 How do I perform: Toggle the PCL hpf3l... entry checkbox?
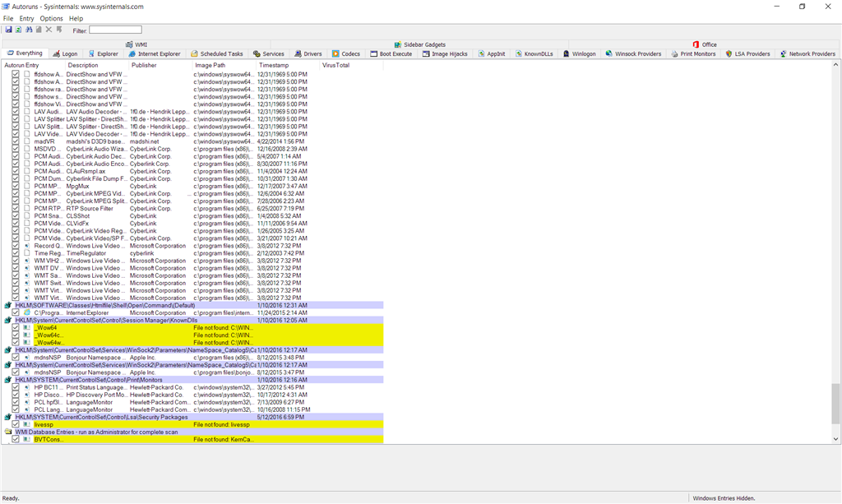pos(16,403)
